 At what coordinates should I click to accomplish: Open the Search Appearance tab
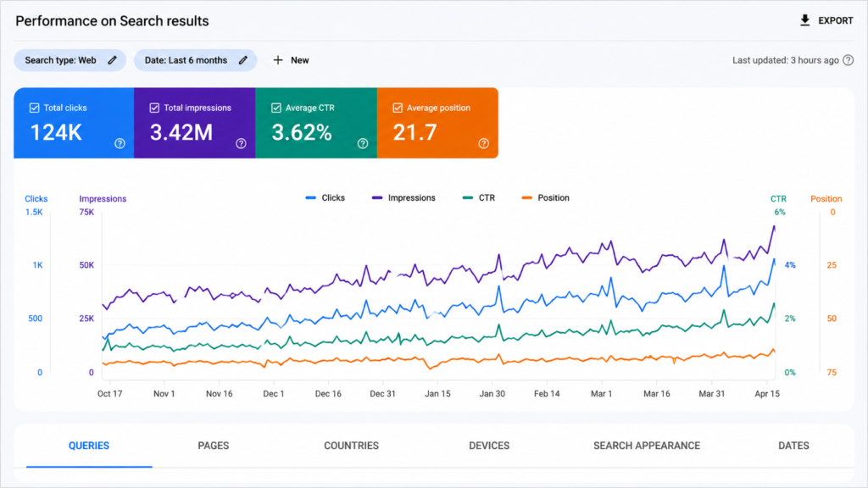point(647,446)
